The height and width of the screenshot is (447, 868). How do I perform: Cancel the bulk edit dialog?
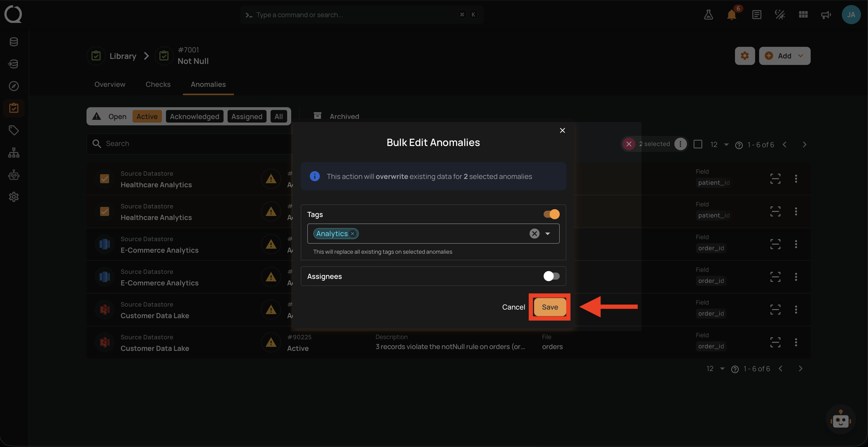513,307
